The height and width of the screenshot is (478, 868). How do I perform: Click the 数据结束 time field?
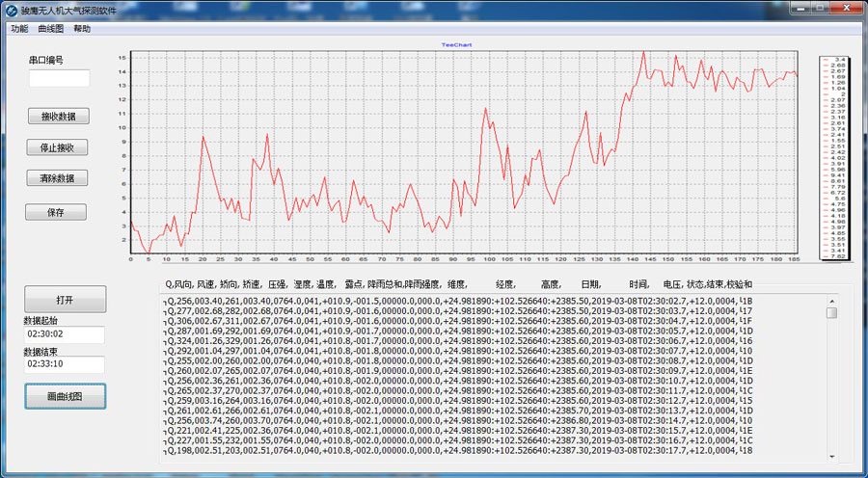(64, 364)
